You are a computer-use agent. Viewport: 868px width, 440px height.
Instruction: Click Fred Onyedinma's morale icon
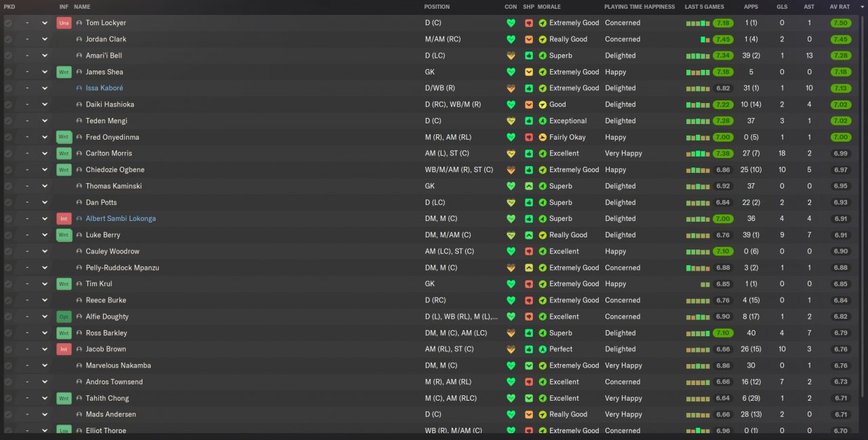coord(542,137)
